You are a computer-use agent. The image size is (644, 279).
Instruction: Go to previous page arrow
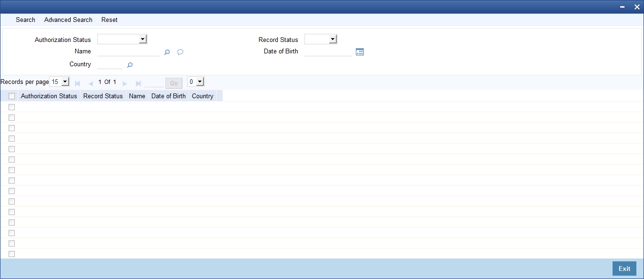91,83
